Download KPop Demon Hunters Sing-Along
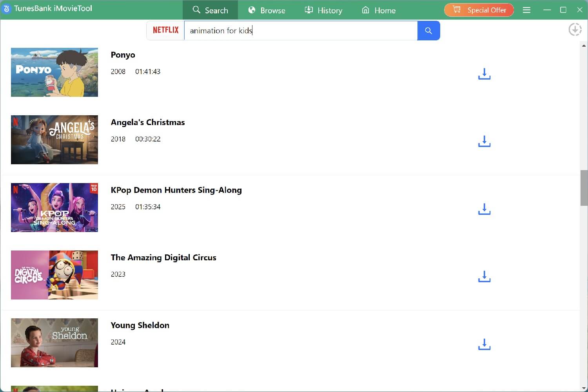The image size is (588, 392). click(484, 209)
